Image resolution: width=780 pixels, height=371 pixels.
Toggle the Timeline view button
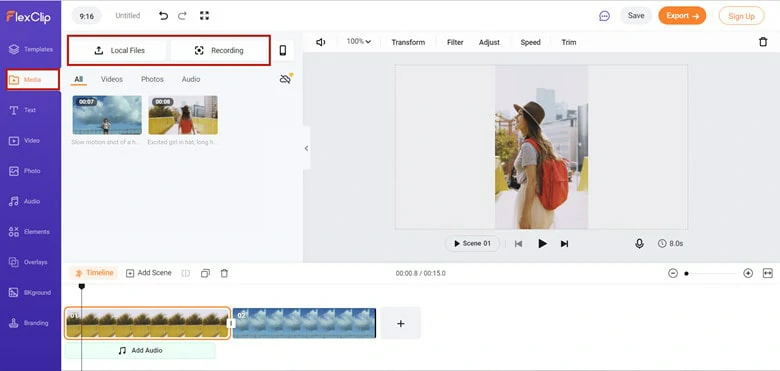tap(94, 273)
